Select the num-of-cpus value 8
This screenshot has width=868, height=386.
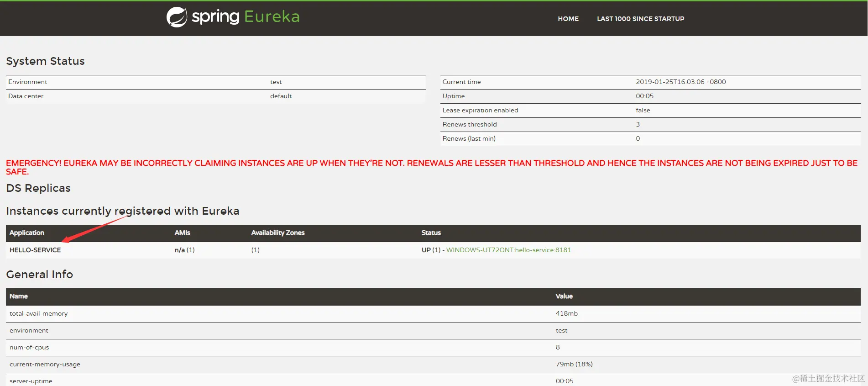557,347
